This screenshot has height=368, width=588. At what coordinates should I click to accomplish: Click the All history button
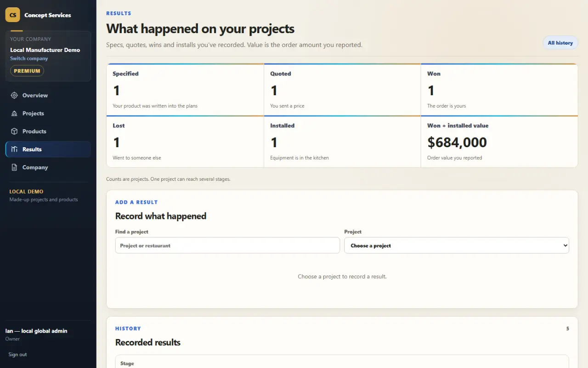(560, 43)
